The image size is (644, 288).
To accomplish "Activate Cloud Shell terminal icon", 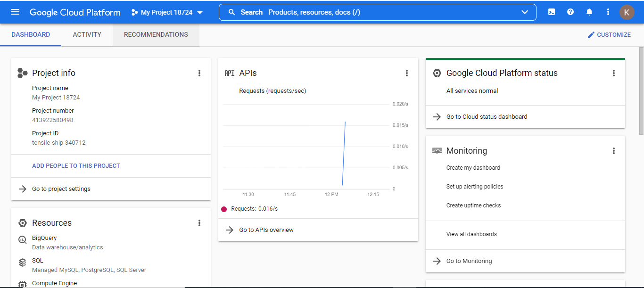I will [x=552, y=12].
